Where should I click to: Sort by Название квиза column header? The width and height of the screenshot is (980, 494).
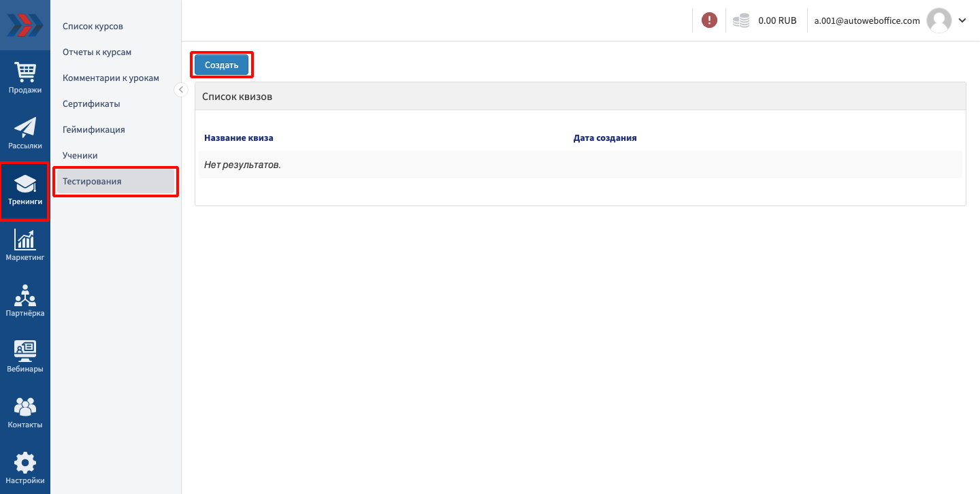pos(239,138)
